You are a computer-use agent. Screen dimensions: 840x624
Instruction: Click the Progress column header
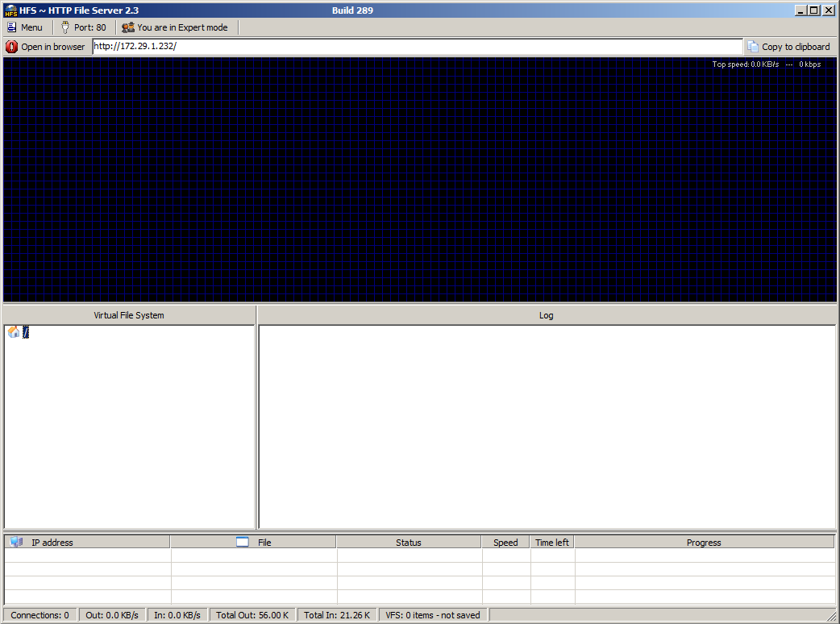(703, 543)
